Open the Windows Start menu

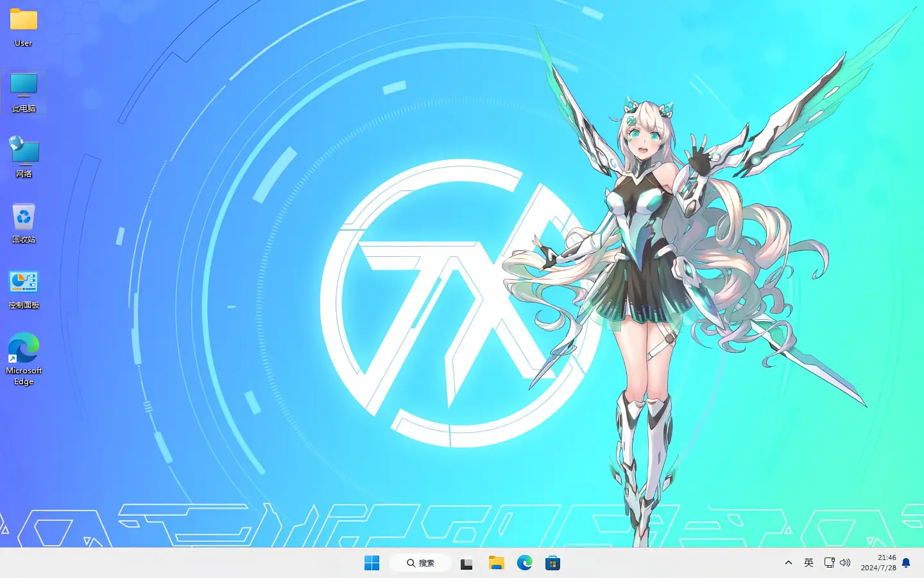coord(372,563)
